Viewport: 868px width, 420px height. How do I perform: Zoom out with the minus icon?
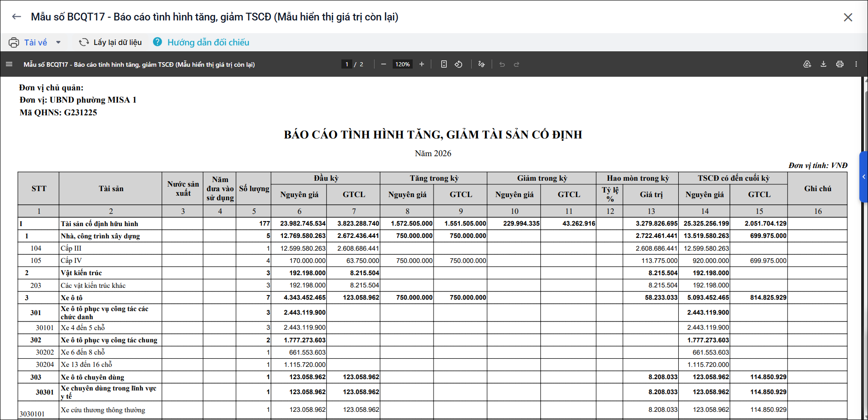(384, 64)
